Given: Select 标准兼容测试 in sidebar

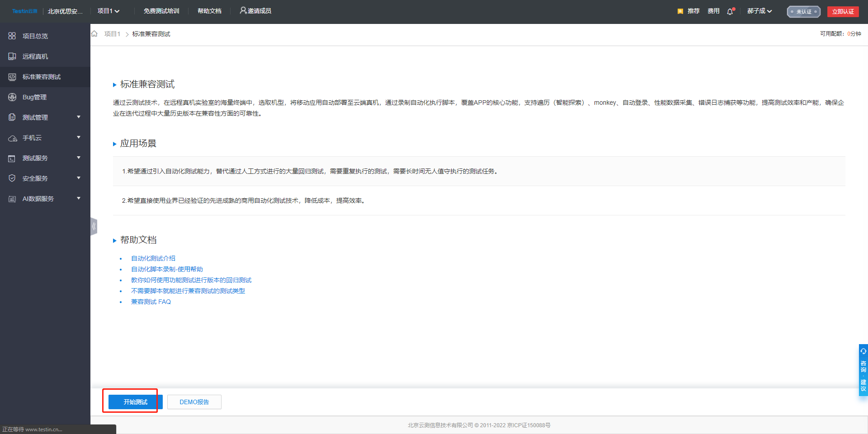Looking at the screenshot, I should [42, 77].
